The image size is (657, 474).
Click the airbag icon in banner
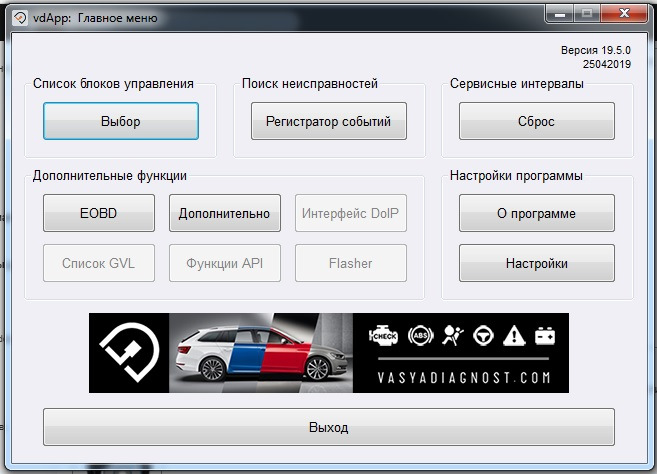point(453,336)
